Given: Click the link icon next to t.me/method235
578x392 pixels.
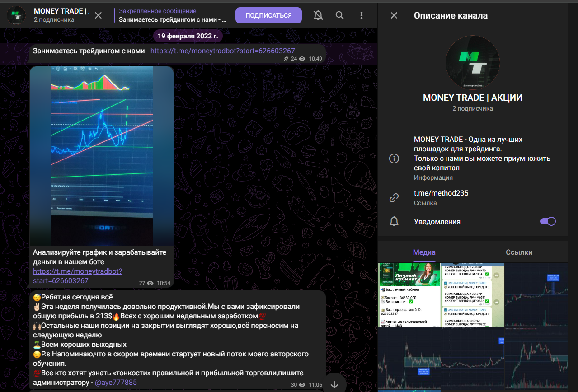Looking at the screenshot, I should (x=394, y=198).
